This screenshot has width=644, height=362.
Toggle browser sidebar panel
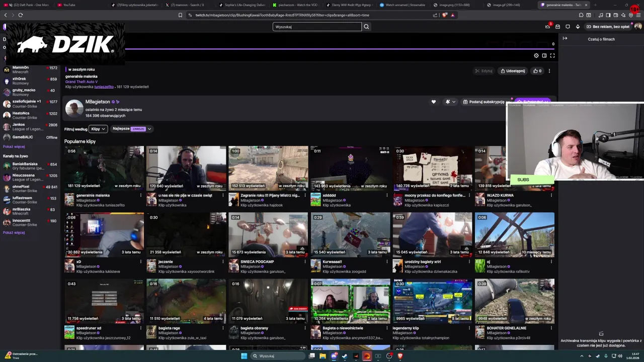[x=608, y=15]
